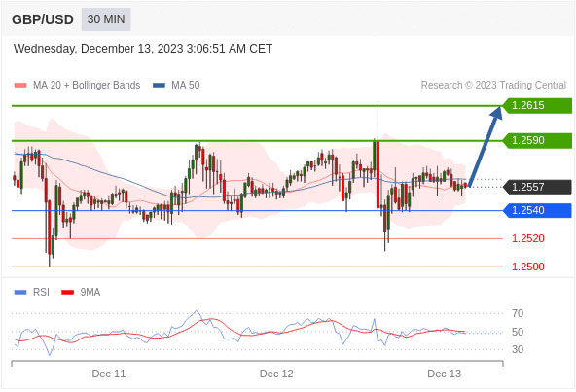Screen dimensions: 576x392
Task: Click the 9MA red legend swatch
Action: click(67, 293)
